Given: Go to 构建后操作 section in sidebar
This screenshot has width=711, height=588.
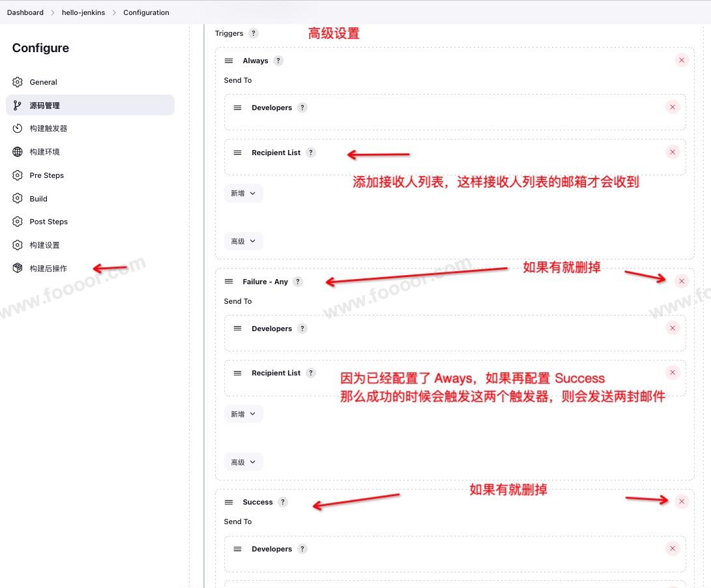Looking at the screenshot, I should tap(48, 269).
